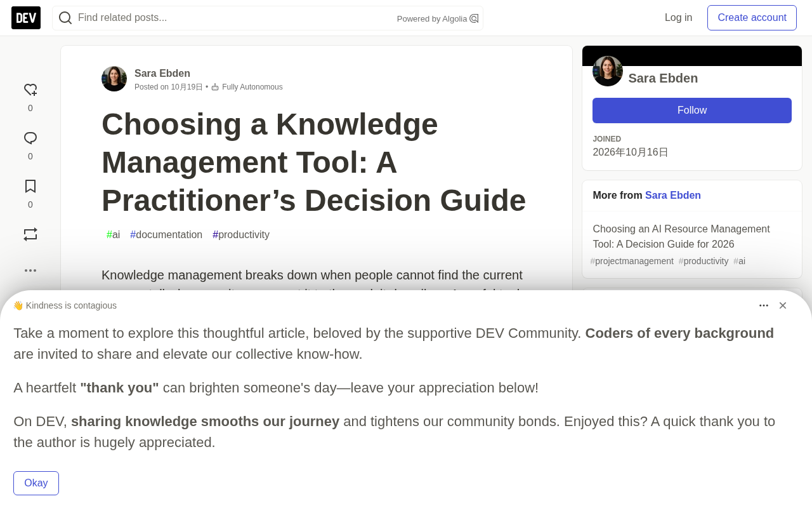Screen dimensions: 812x508
Task: Open the AI Resource Management Tool article
Action: point(681,236)
